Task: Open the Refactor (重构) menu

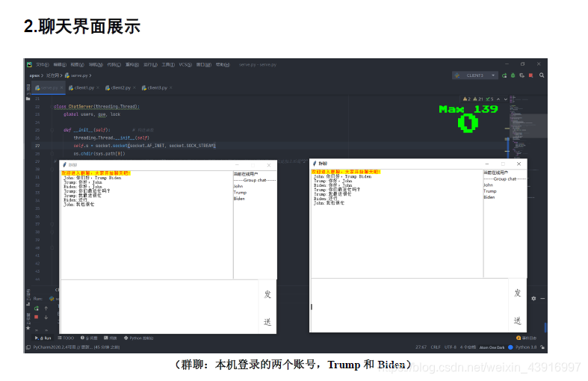Action: [132, 65]
